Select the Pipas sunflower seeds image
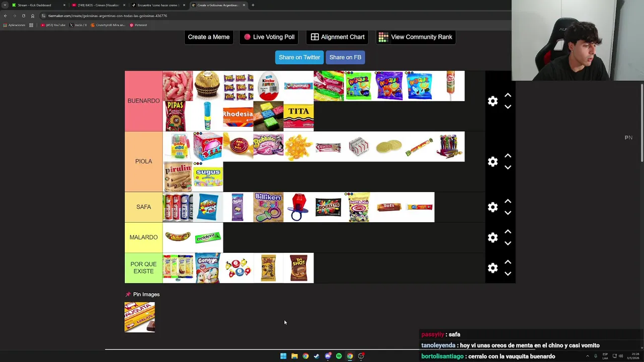This screenshot has width=644, height=362. point(178,116)
